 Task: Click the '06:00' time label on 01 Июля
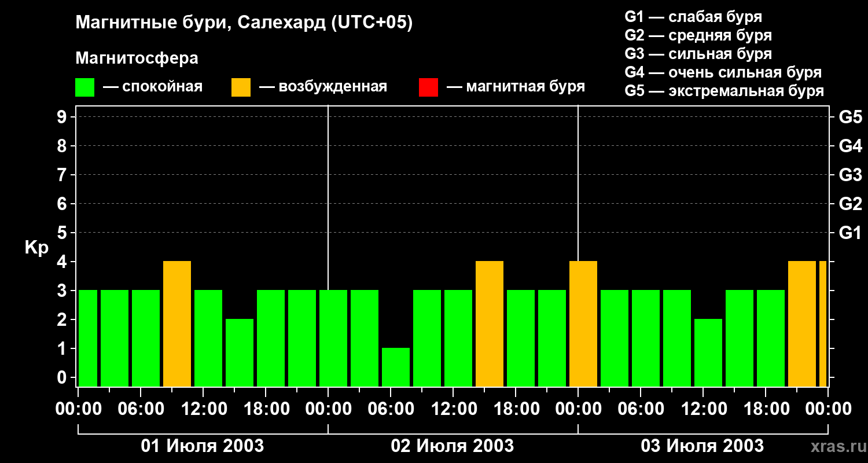click(141, 409)
